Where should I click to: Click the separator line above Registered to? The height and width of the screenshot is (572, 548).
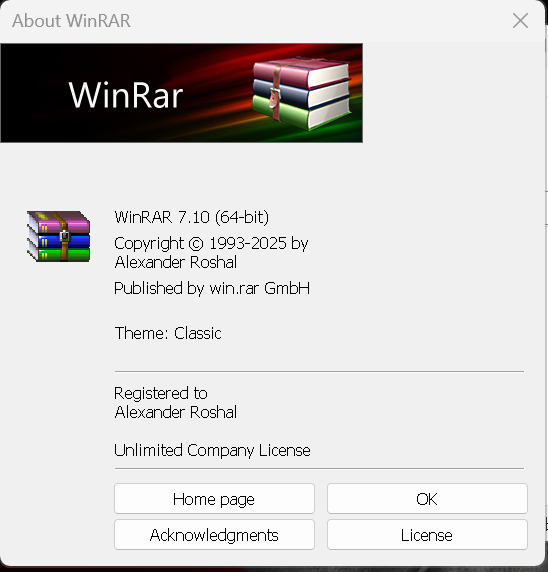tap(319, 371)
